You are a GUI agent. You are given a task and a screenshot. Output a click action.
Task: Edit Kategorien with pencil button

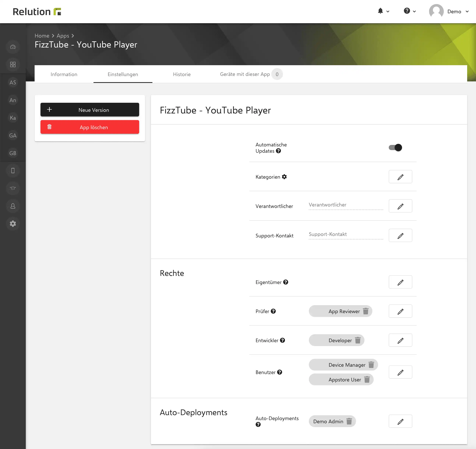click(x=400, y=177)
